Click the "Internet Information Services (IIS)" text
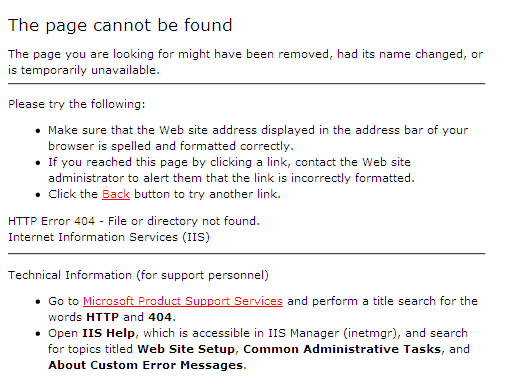Image resolution: width=511 pixels, height=391 pixels. tap(109, 237)
